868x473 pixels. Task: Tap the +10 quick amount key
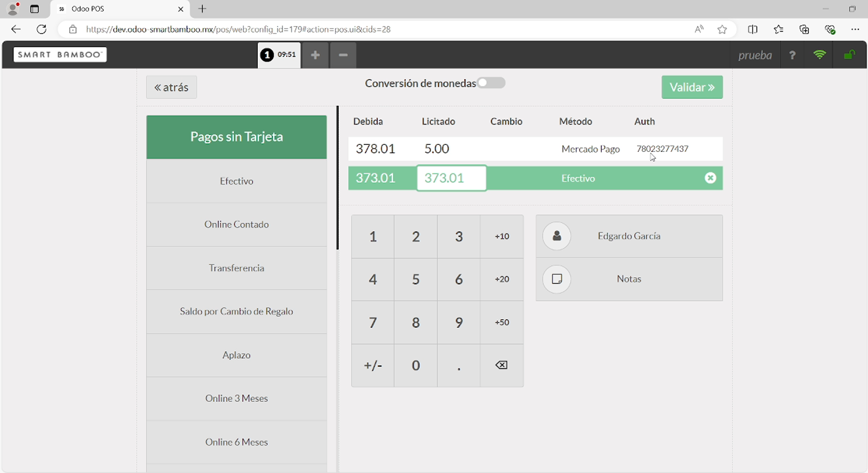click(x=502, y=236)
